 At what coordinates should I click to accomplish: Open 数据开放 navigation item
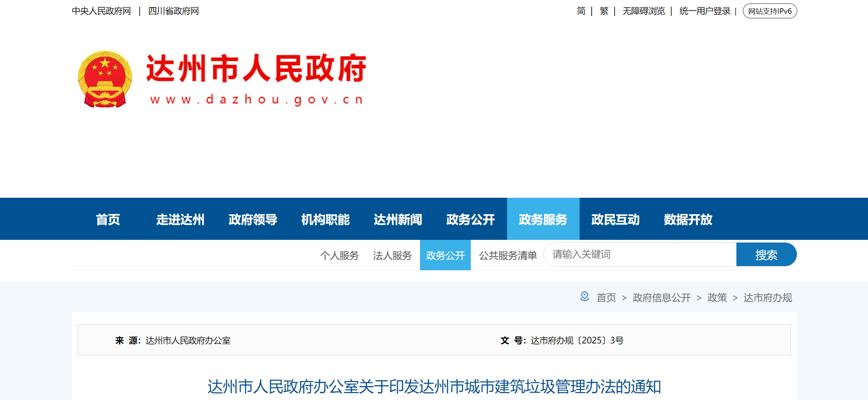pos(688,219)
